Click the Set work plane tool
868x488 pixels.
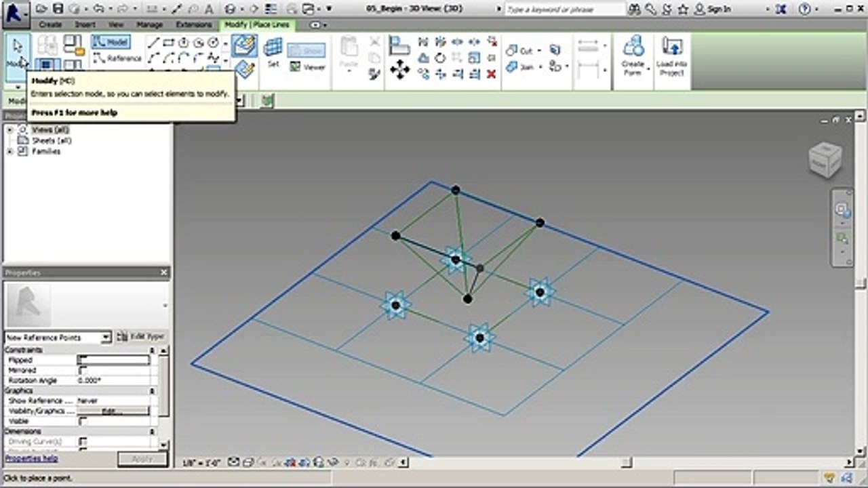(x=273, y=53)
